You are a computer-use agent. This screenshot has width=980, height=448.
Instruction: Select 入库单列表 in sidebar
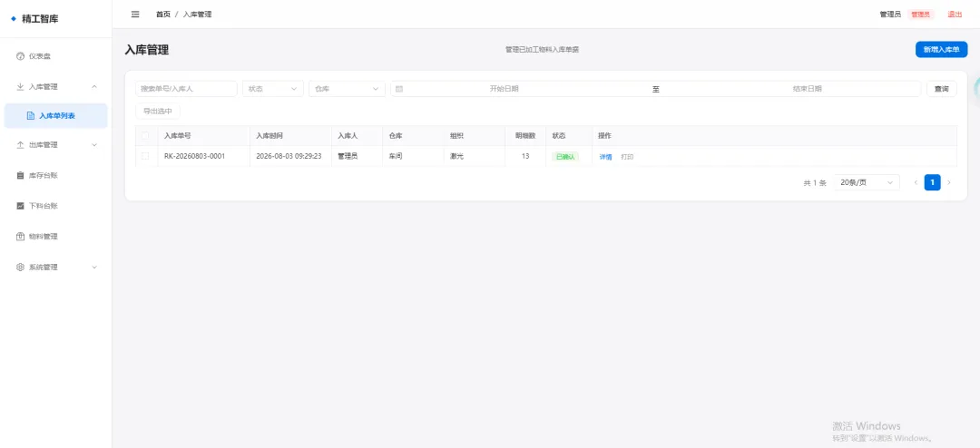(56, 115)
